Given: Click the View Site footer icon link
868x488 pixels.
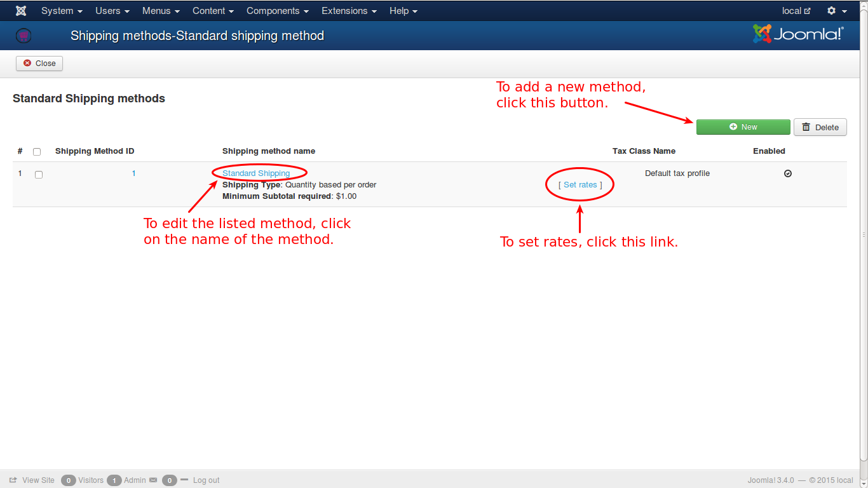Looking at the screenshot, I should [x=13, y=480].
